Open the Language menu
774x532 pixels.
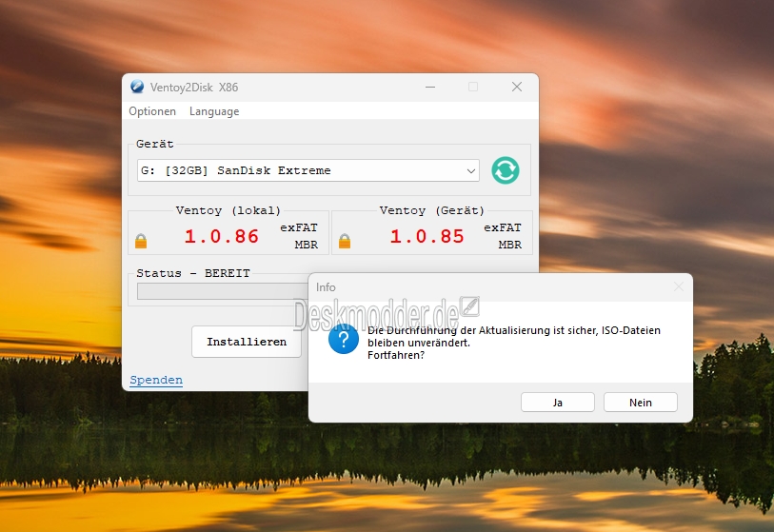(214, 111)
